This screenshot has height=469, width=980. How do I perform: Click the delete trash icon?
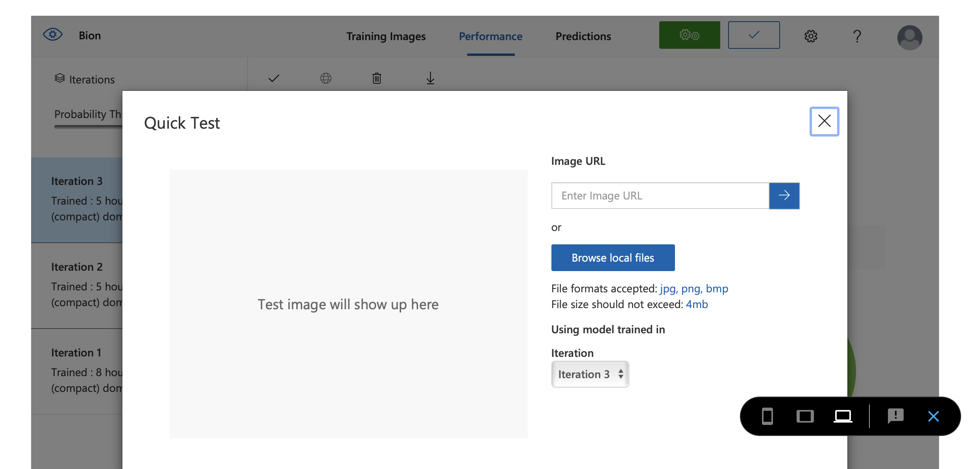(x=377, y=78)
